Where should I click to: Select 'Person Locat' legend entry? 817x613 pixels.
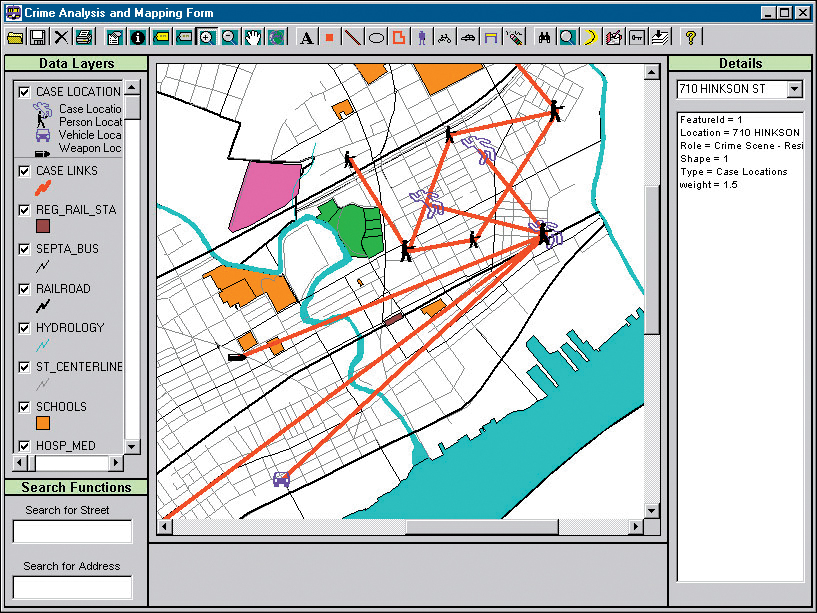click(90, 122)
